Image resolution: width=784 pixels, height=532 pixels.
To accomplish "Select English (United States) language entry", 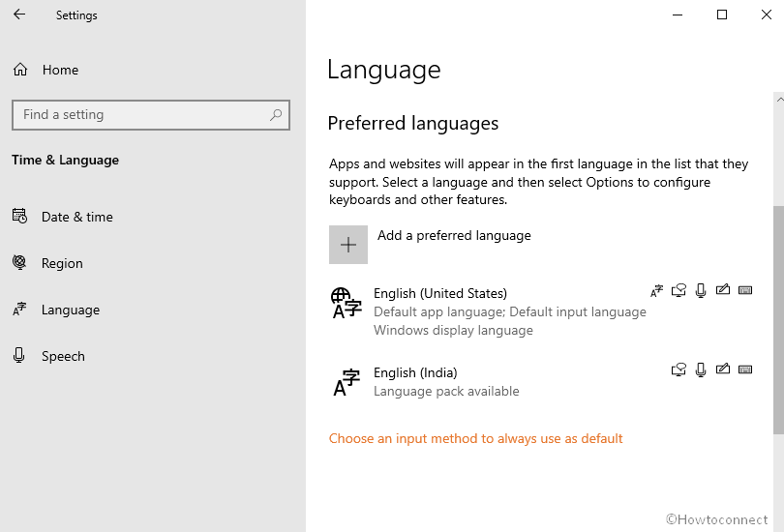I will [542, 310].
